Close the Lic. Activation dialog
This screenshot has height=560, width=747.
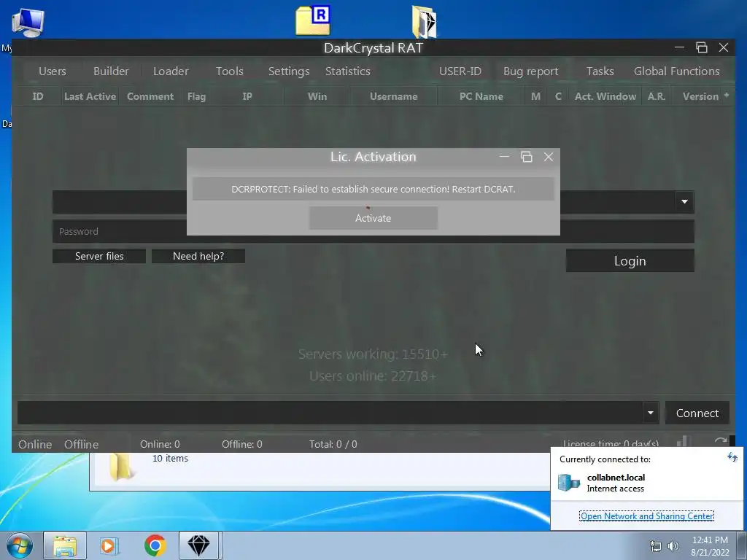[549, 157]
